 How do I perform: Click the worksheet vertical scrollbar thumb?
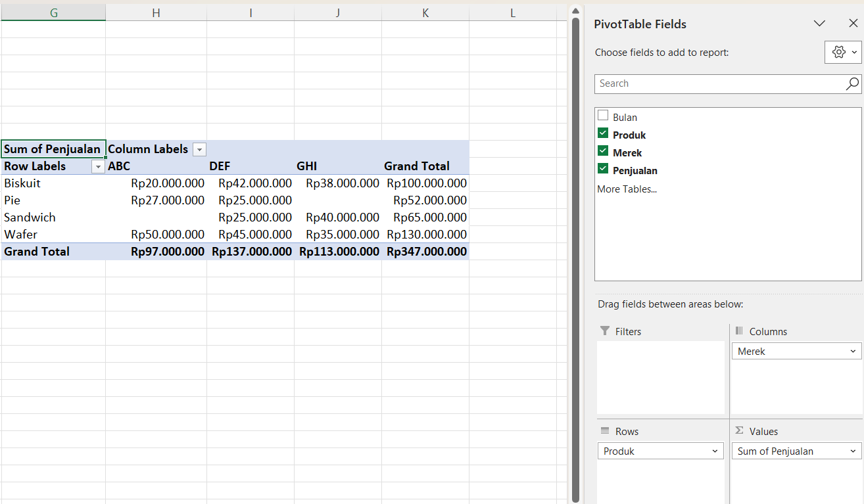pos(575,260)
